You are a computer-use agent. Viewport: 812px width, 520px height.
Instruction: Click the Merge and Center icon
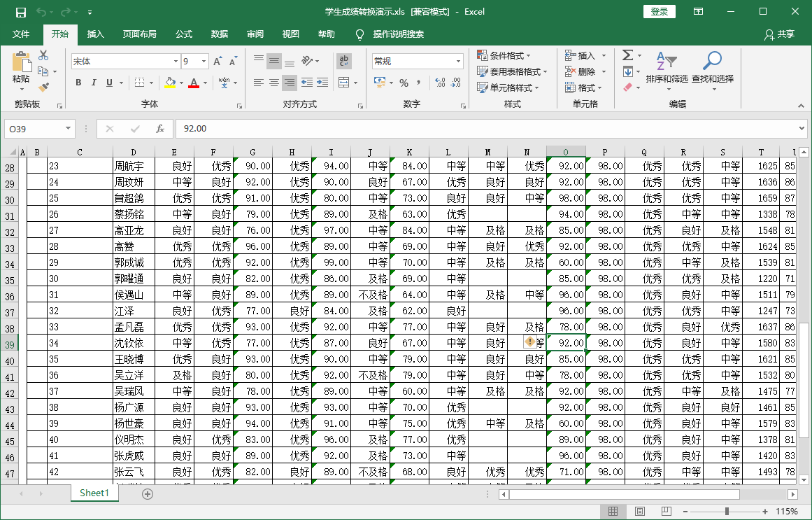pos(343,83)
